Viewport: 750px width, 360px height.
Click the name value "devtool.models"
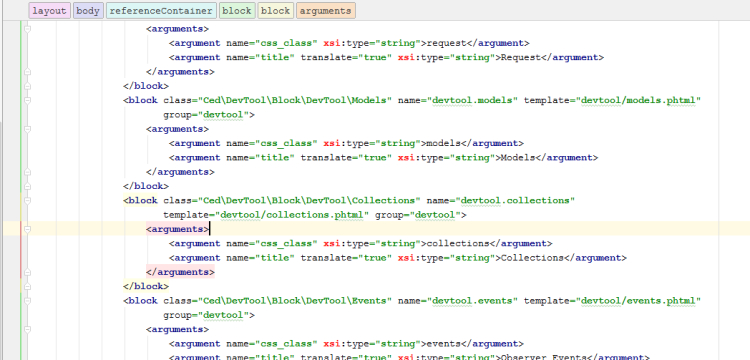click(x=473, y=100)
